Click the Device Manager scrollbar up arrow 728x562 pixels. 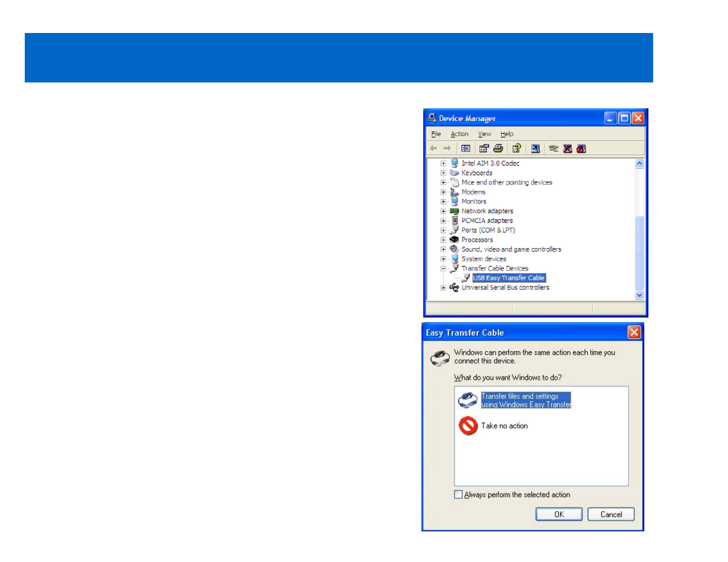(x=640, y=163)
